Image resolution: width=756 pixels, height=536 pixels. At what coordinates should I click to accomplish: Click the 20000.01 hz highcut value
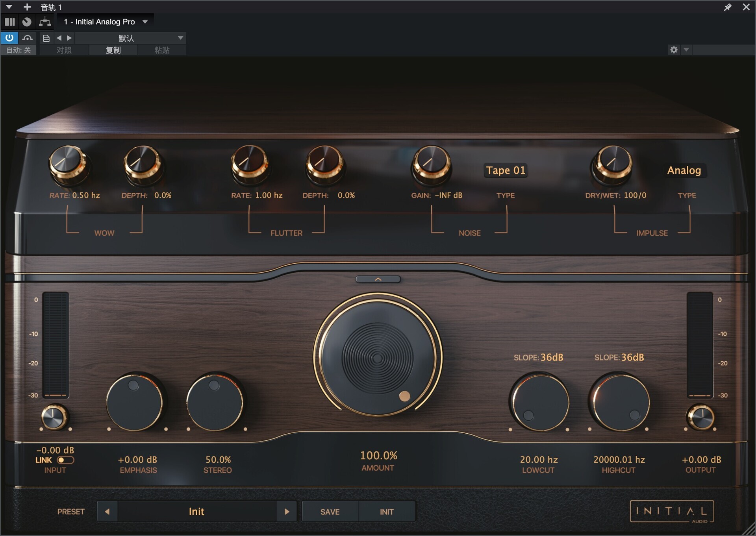(619, 460)
